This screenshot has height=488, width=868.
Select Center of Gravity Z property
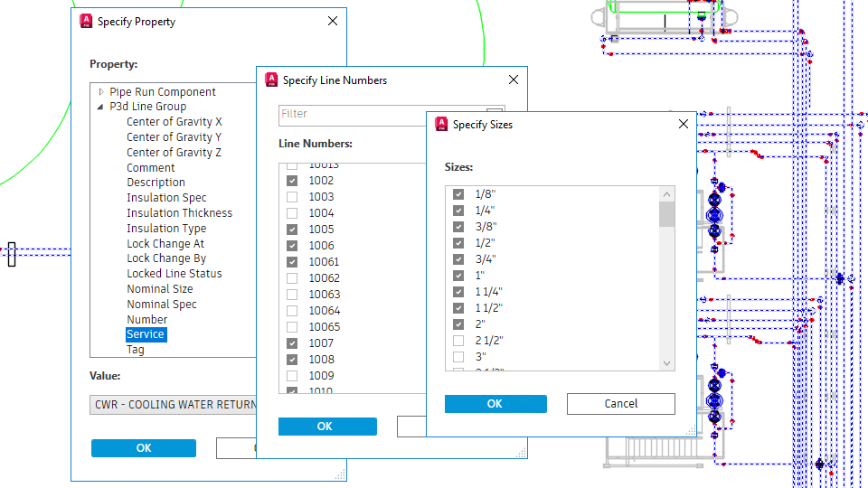point(174,153)
